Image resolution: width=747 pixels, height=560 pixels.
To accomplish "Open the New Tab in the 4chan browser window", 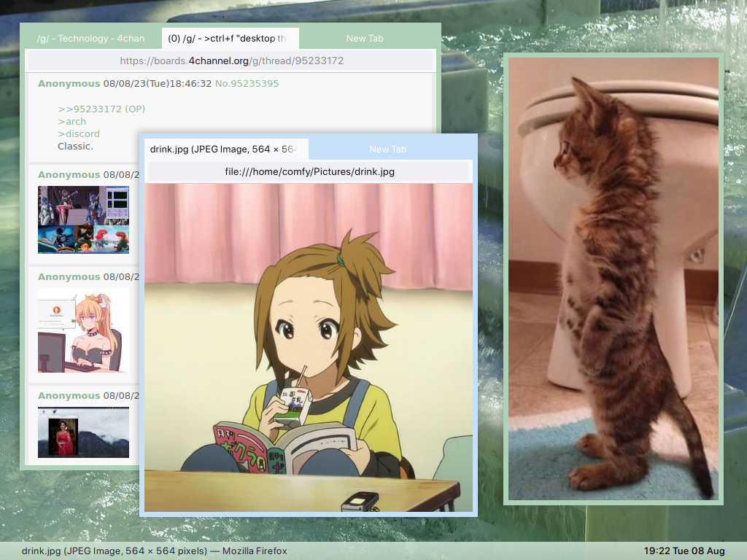I will (x=365, y=38).
